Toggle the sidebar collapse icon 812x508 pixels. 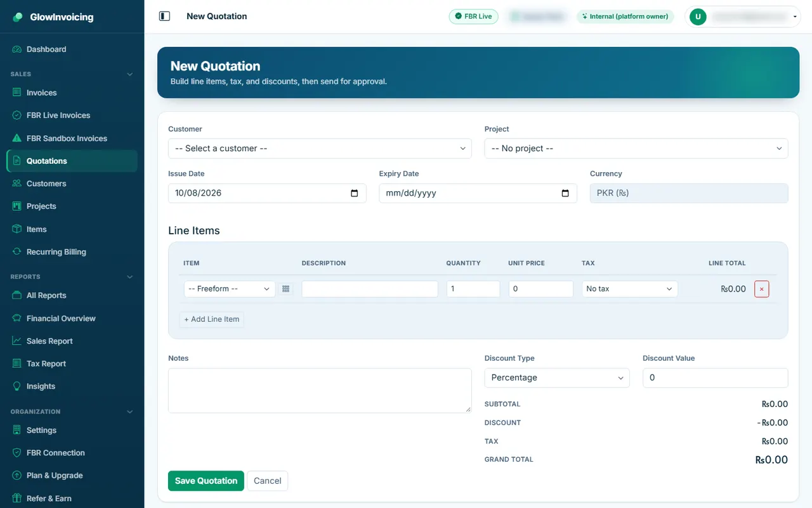164,17
